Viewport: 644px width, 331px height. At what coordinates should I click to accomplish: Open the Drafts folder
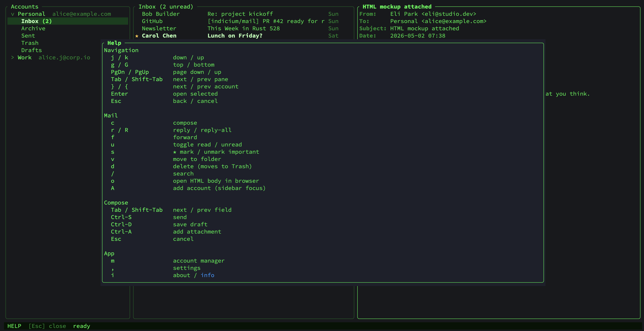coord(32,50)
